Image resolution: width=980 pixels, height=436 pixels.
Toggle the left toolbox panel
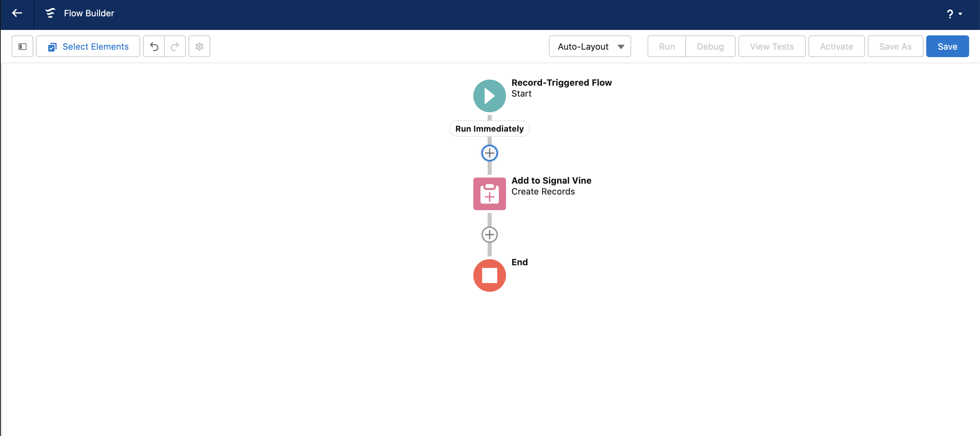click(22, 46)
